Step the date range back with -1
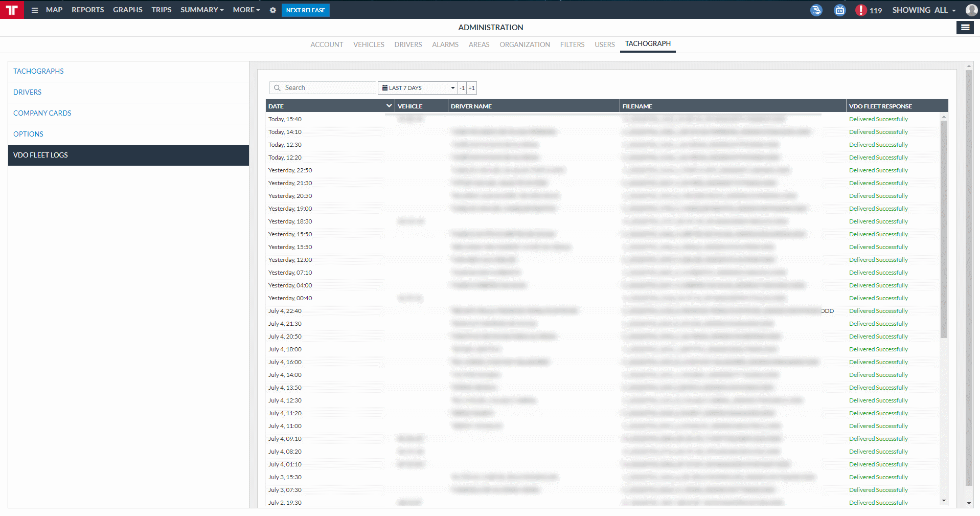This screenshot has height=516, width=980. [462, 88]
